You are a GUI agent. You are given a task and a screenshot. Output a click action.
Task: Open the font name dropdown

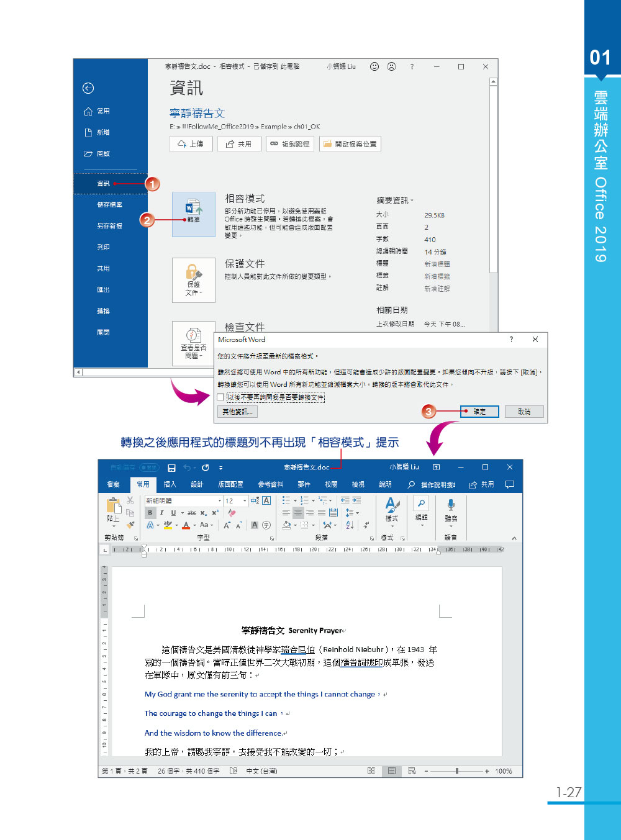pyautogui.click(x=219, y=501)
